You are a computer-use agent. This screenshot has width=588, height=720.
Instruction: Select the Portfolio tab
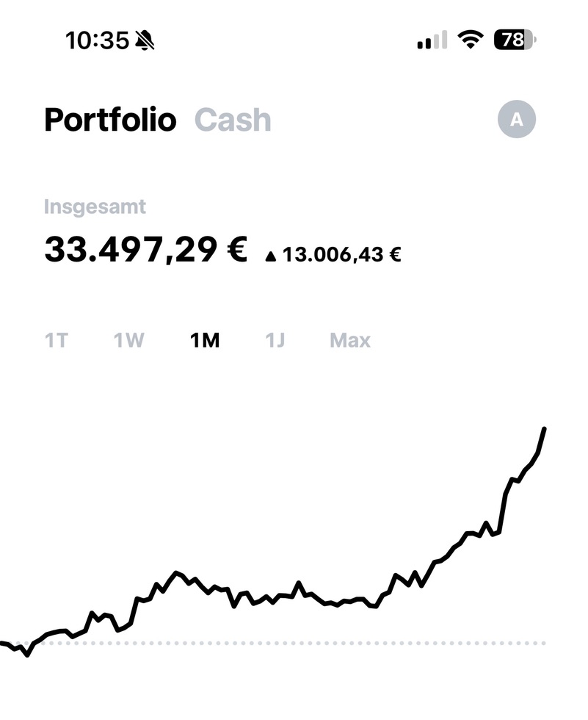pyautogui.click(x=110, y=120)
